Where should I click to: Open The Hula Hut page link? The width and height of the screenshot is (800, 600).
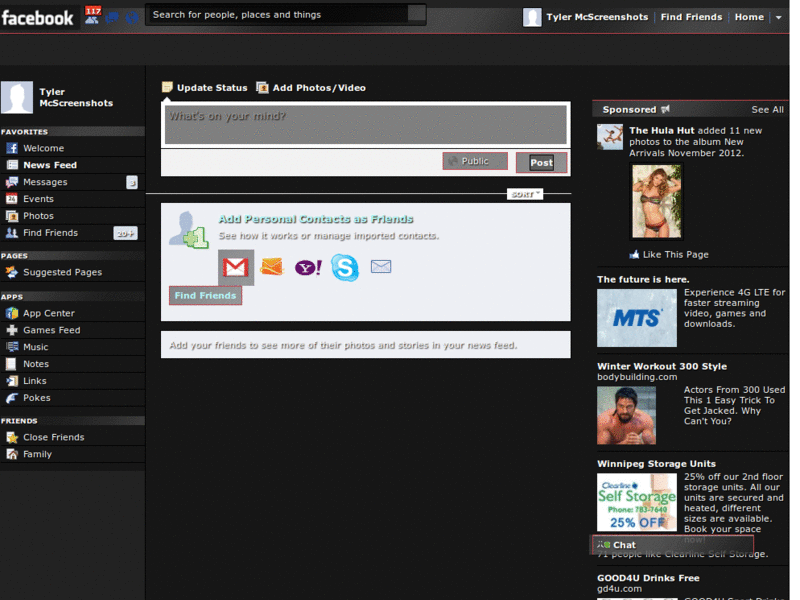click(662, 131)
